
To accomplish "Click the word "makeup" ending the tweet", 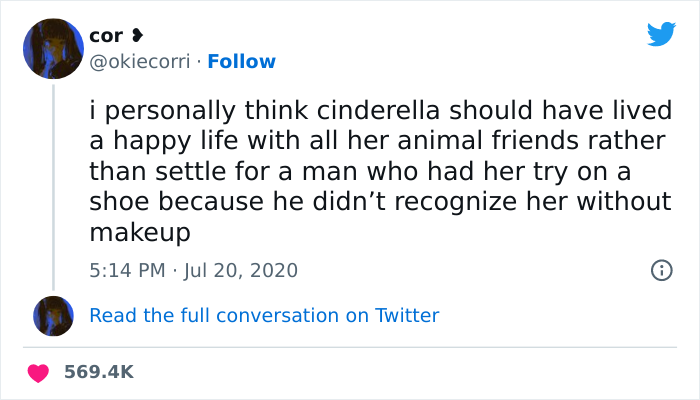I will [x=139, y=233].
